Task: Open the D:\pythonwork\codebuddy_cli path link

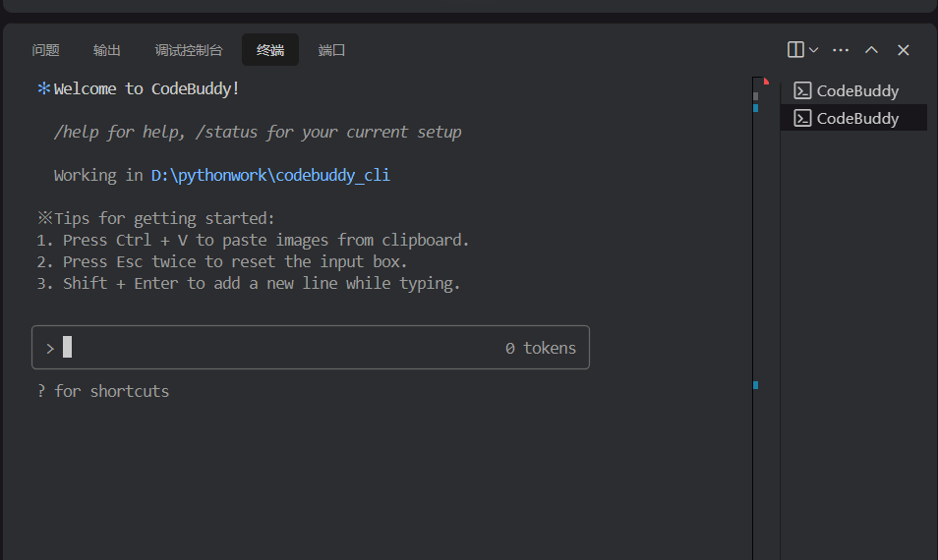Action: coord(270,175)
